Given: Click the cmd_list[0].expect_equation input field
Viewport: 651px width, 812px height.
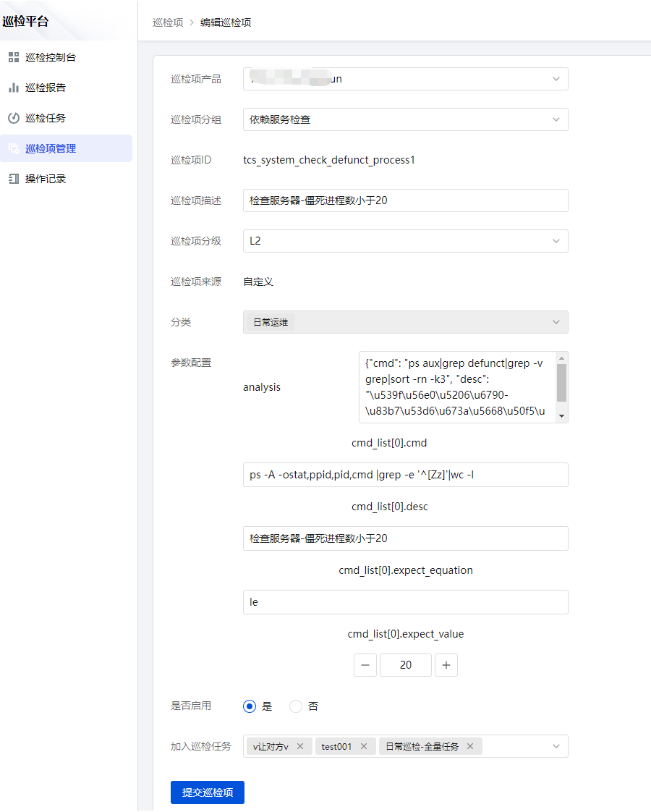Looking at the screenshot, I should [x=405, y=602].
